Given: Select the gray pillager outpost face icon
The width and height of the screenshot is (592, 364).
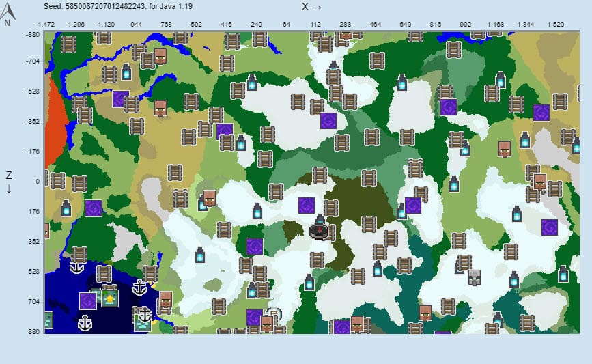Looking at the screenshot, I should [x=474, y=277].
